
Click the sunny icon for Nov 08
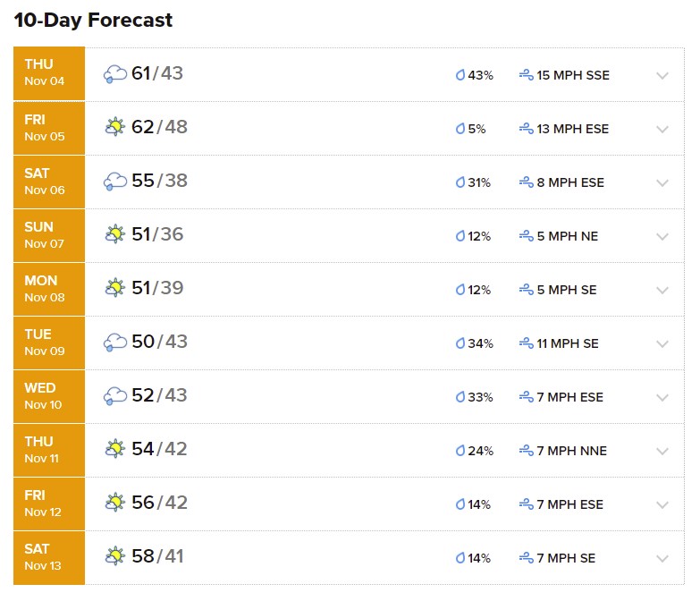tap(115, 288)
